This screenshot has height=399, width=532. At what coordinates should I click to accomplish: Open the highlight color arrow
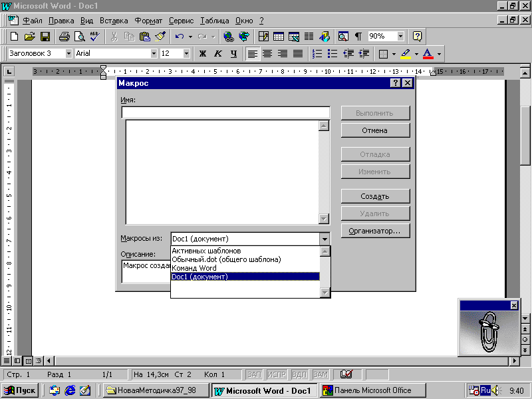click(416, 54)
